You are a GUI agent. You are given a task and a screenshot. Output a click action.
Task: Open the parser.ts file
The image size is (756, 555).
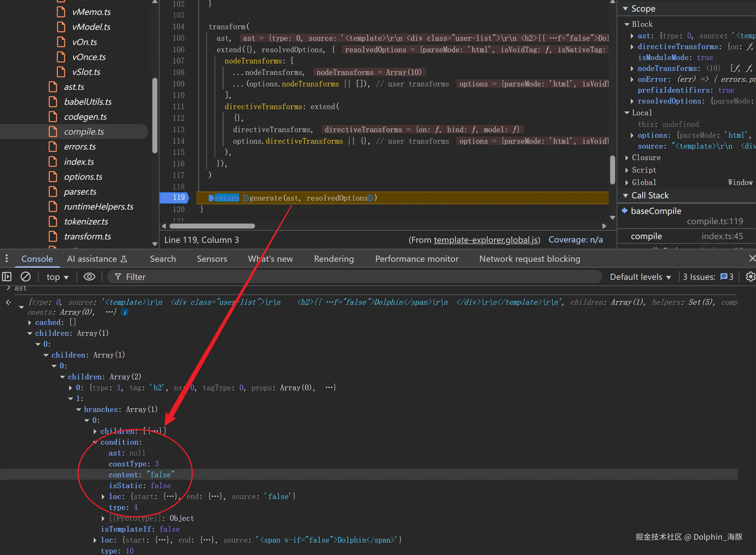point(80,192)
